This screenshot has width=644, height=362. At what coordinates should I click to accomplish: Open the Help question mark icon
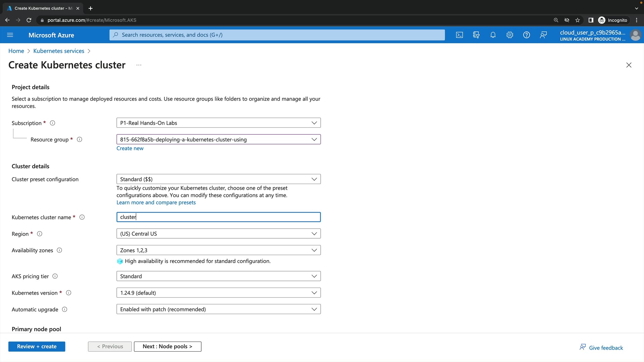pos(527,35)
